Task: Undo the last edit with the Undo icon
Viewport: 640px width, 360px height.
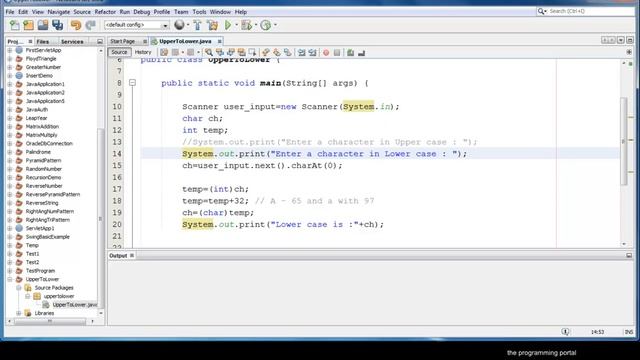Action: [76, 25]
